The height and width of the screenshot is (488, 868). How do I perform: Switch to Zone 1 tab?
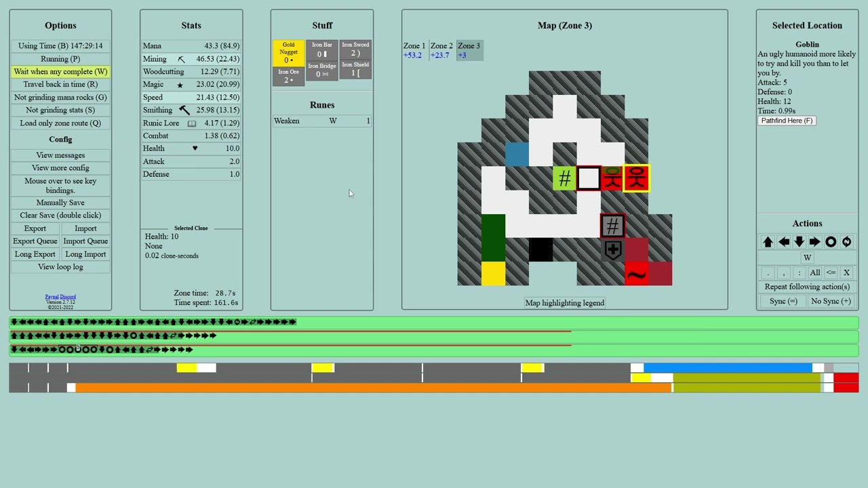[414, 50]
